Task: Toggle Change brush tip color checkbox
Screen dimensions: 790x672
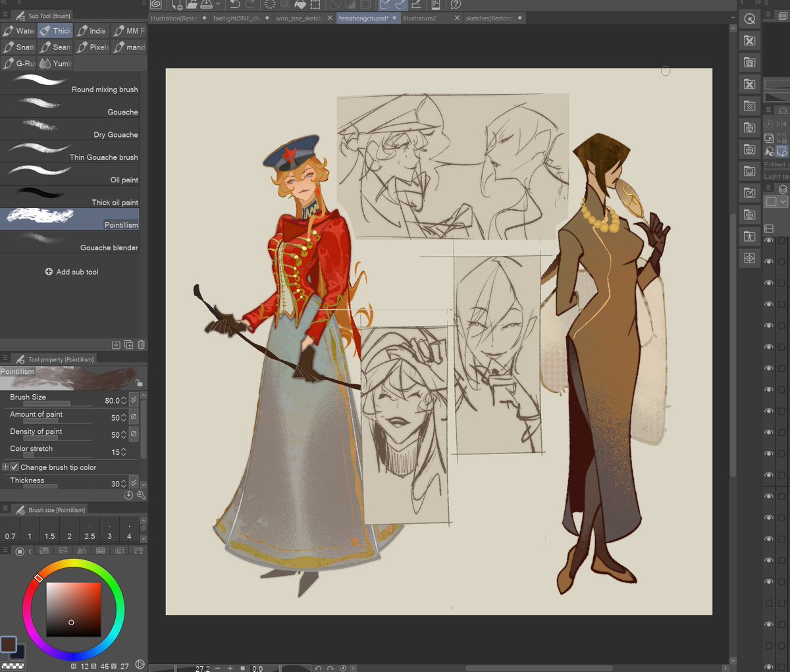Action: [14, 467]
